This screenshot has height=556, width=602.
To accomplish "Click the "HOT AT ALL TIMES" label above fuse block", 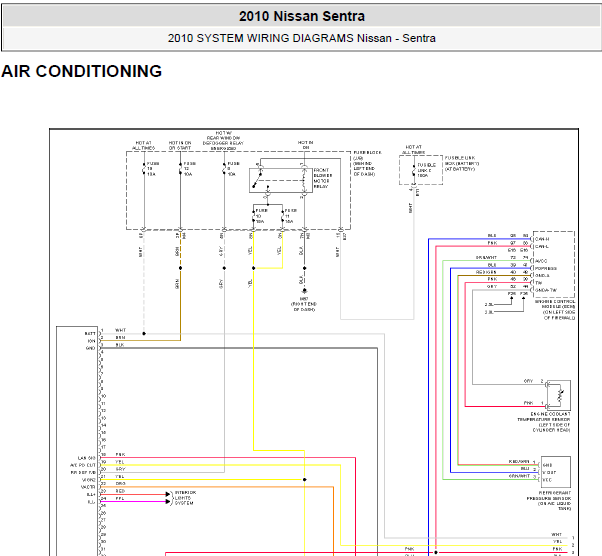I will [144, 145].
